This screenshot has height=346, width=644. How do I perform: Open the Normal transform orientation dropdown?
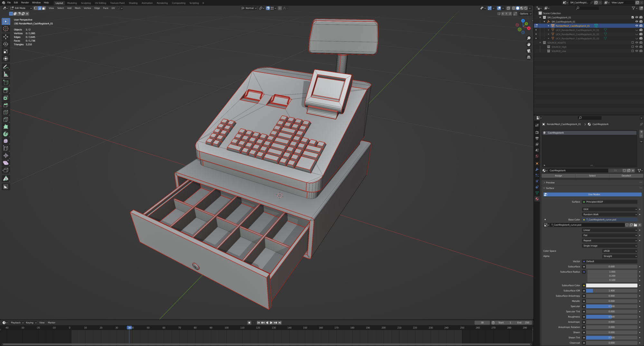[x=249, y=8]
